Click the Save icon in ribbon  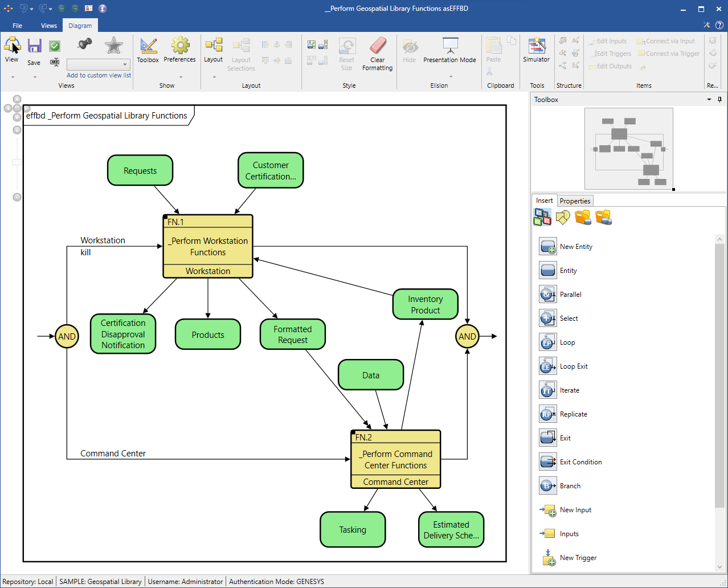34,47
